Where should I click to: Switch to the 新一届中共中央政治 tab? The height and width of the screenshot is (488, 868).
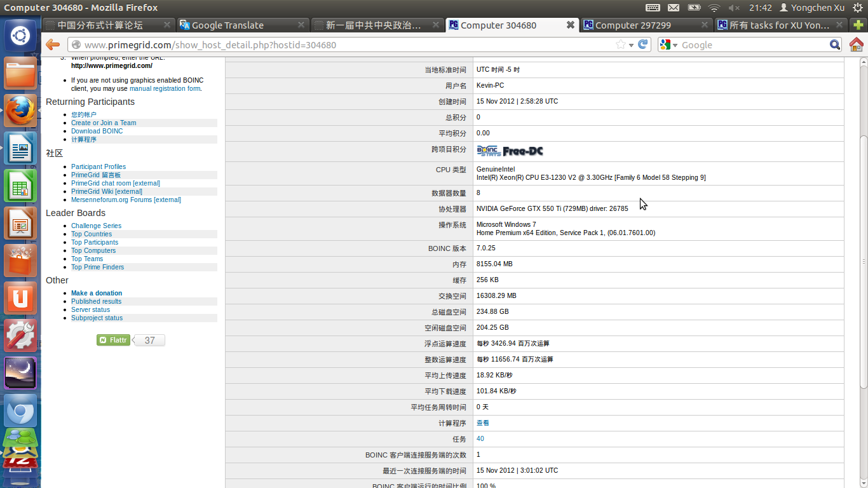(x=378, y=25)
